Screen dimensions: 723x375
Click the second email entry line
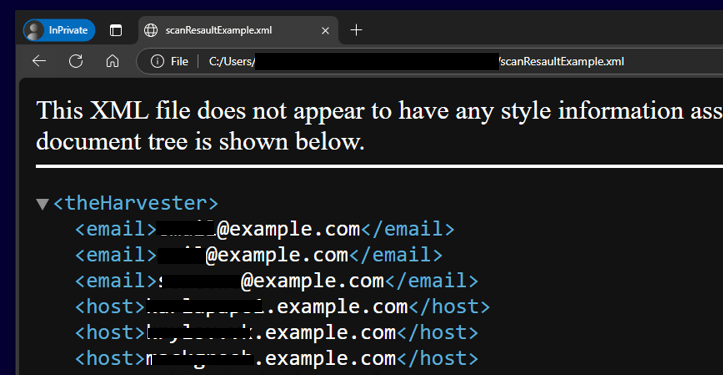point(259,255)
